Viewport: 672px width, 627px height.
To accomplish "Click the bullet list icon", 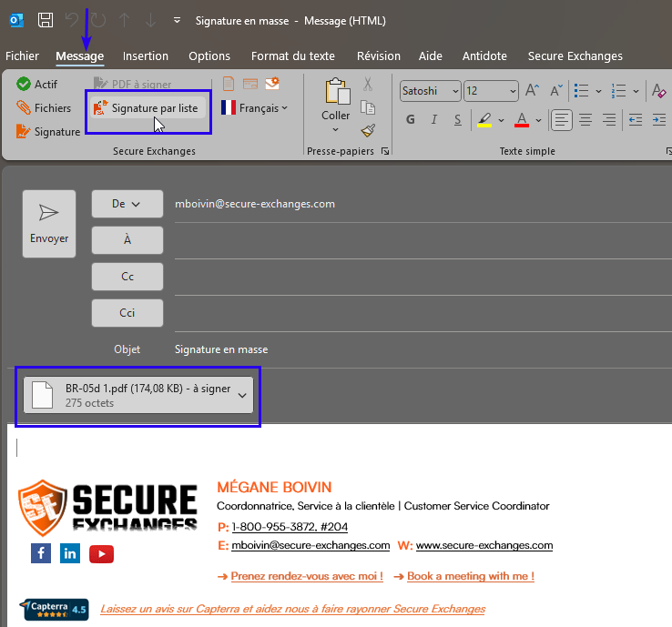I will pyautogui.click(x=581, y=91).
